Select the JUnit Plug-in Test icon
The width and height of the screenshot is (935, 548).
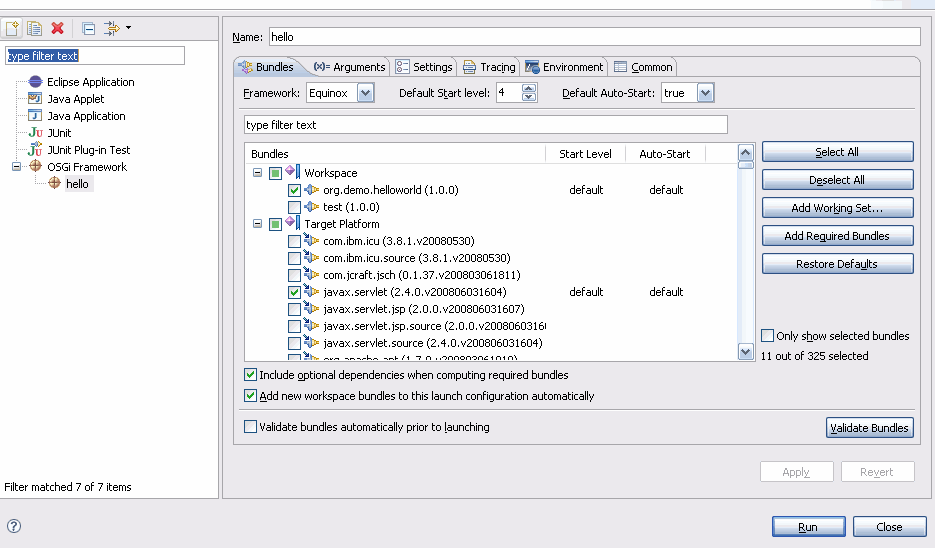35,149
